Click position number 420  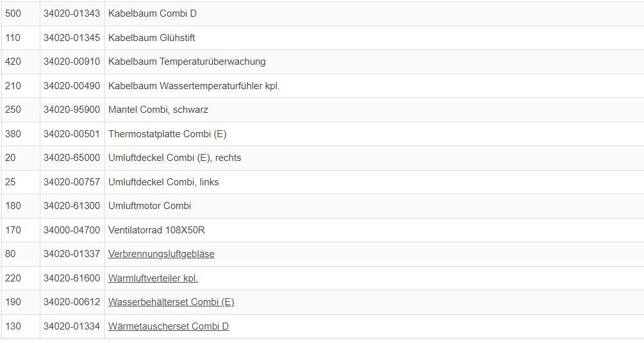coord(13,62)
